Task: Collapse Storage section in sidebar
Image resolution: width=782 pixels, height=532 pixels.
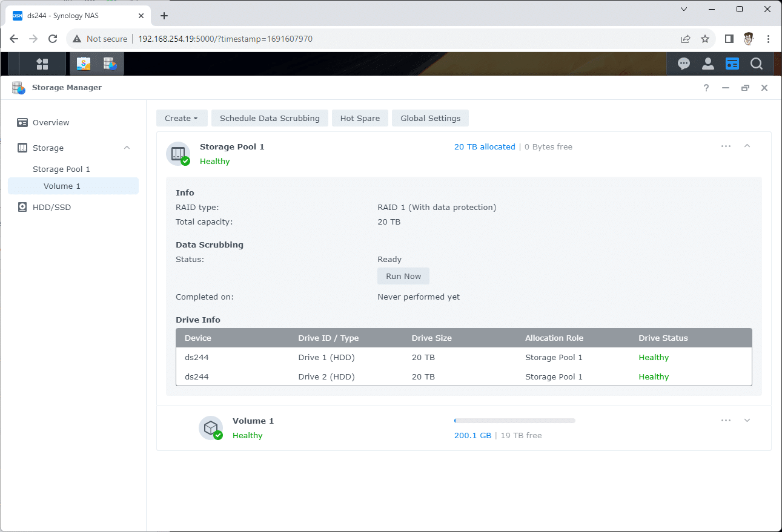Action: [x=127, y=148]
